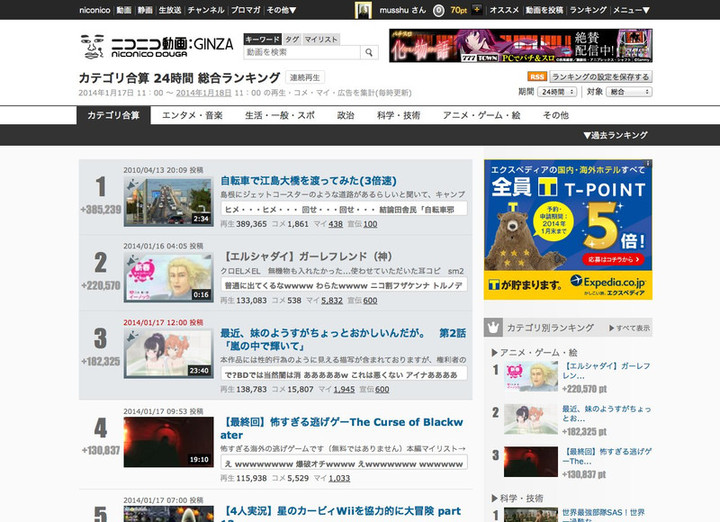Viewport: 720px width, 522px height.
Task: Select the 科学・技術 tab
Action: pyautogui.click(x=398, y=115)
